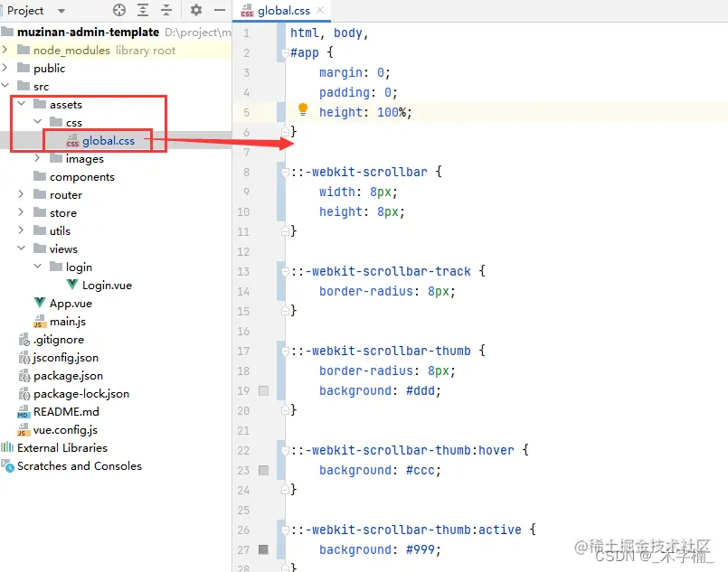The image size is (728, 572).
Task: Click line number 12 in gutter
Action: pyautogui.click(x=243, y=251)
